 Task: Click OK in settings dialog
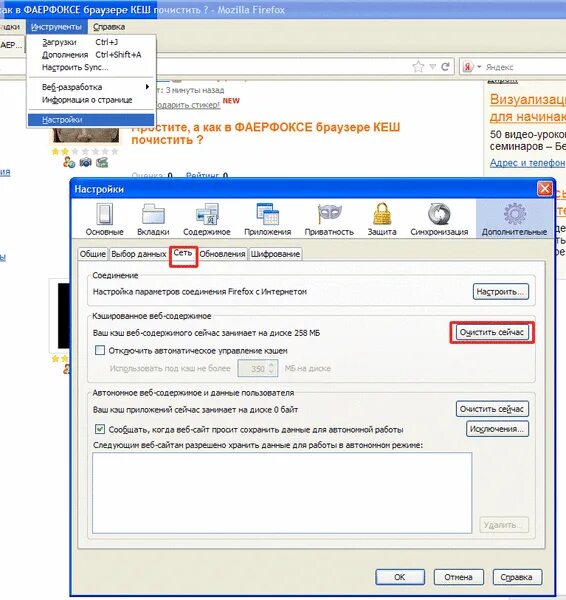click(400, 577)
